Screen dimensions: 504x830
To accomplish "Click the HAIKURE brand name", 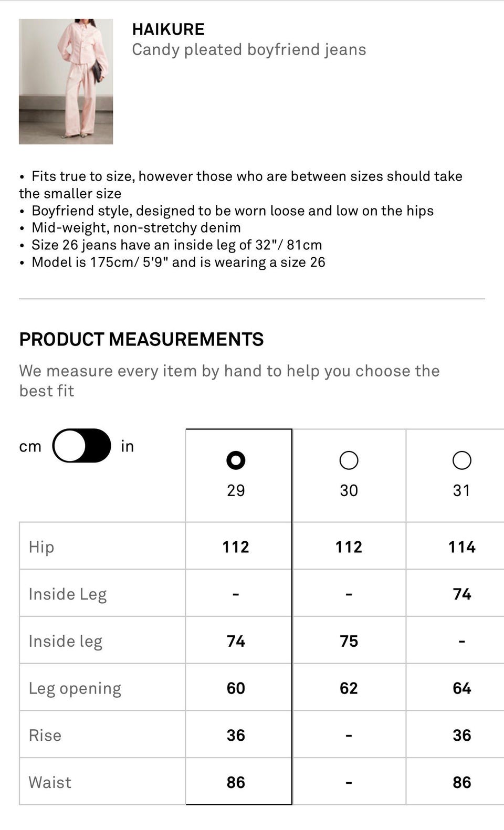I will pyautogui.click(x=168, y=29).
